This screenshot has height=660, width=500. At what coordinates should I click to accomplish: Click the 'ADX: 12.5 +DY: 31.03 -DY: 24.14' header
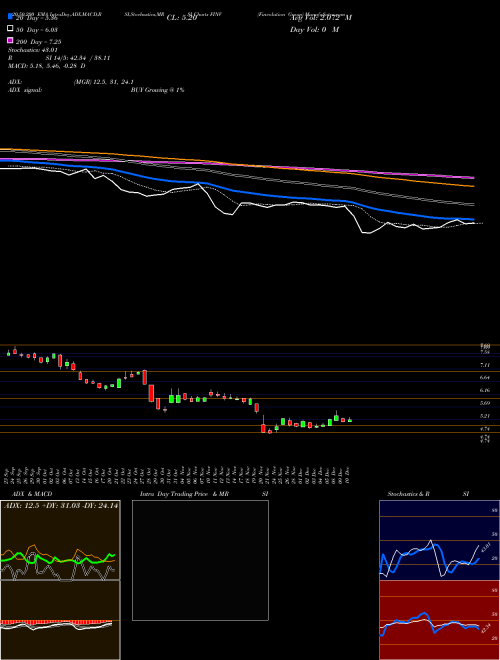click(61, 506)
